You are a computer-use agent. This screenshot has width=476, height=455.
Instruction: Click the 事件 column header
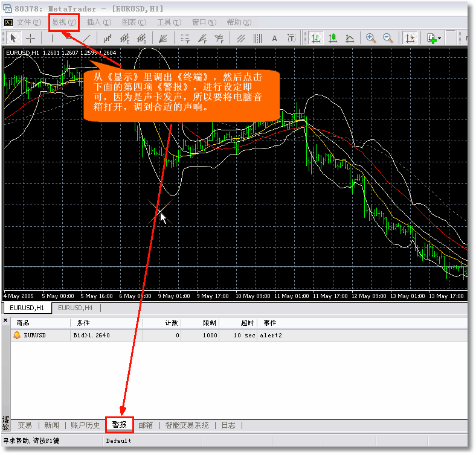[270, 323]
